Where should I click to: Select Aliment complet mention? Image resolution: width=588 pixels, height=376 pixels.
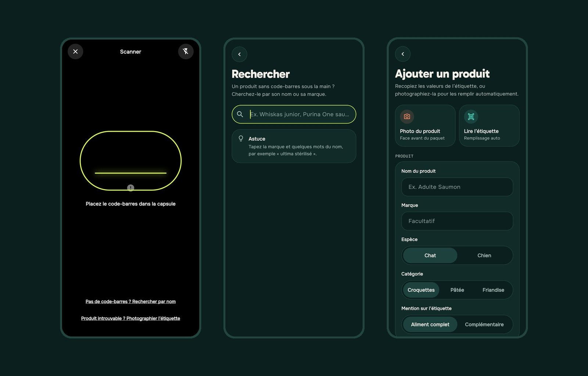point(430,324)
